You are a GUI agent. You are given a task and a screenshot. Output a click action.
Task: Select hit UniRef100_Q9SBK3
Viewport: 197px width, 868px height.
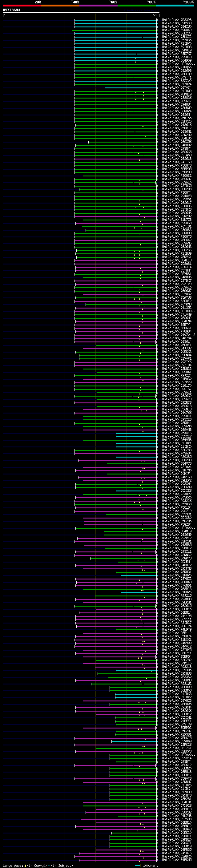176,57
